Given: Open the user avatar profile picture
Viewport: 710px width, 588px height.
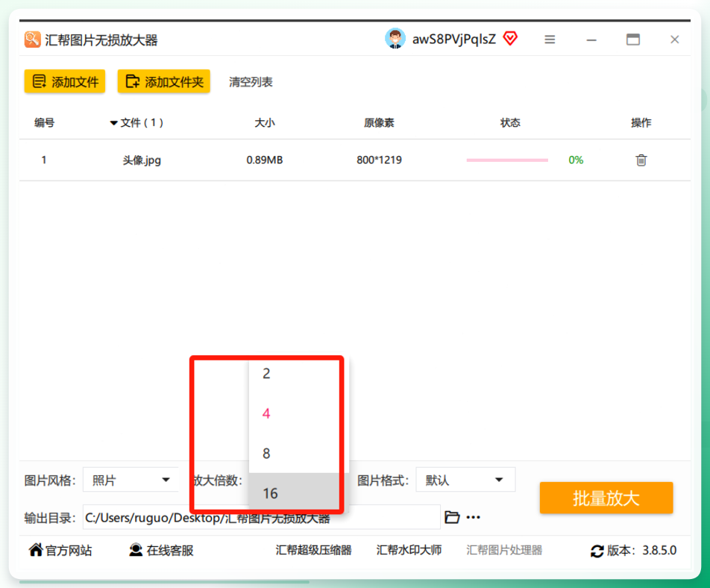Looking at the screenshot, I should pyautogui.click(x=395, y=39).
